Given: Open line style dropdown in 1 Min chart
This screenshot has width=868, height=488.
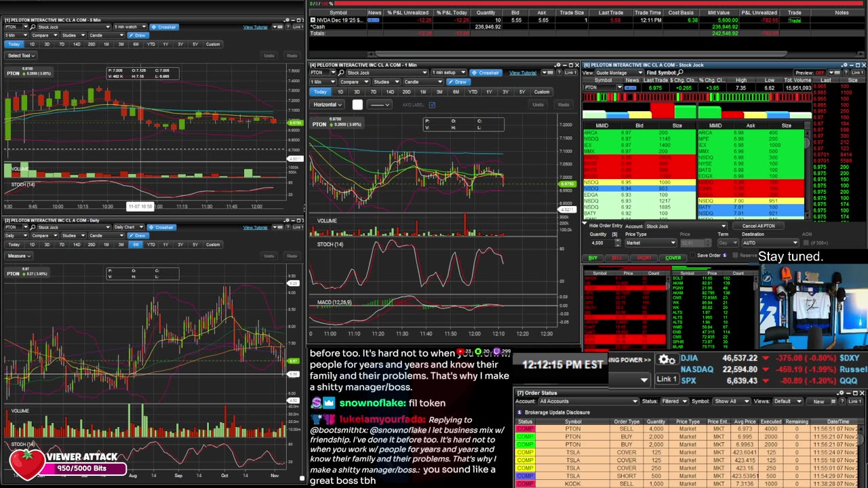Looking at the screenshot, I should pos(380,104).
